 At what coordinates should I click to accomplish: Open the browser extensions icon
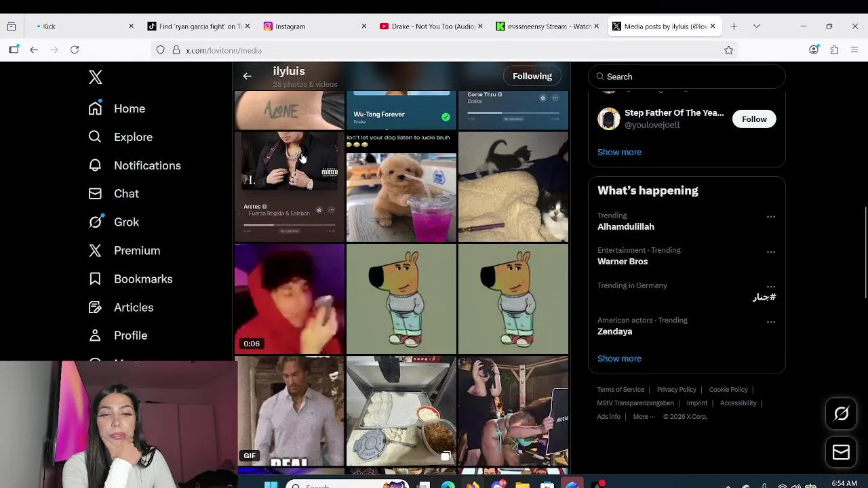coord(834,50)
